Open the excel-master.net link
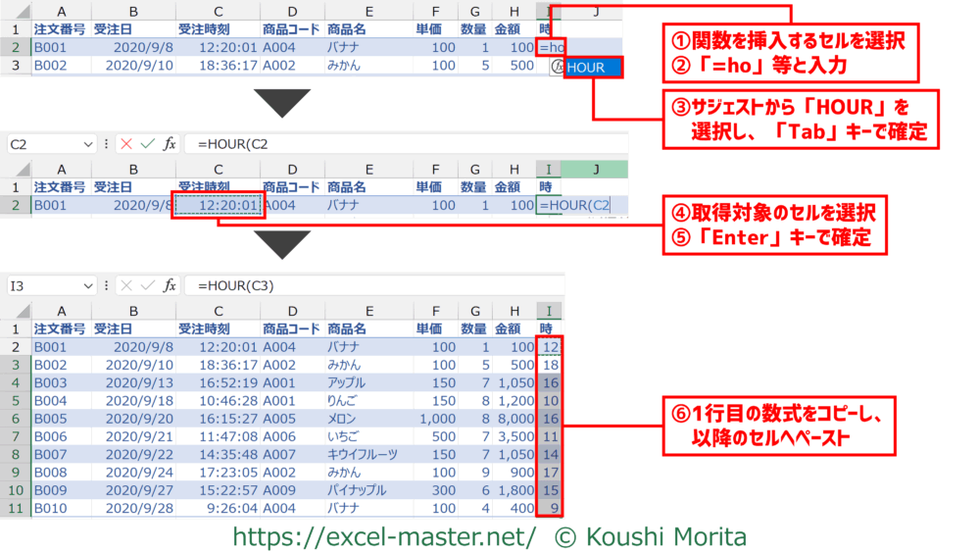 383,535
